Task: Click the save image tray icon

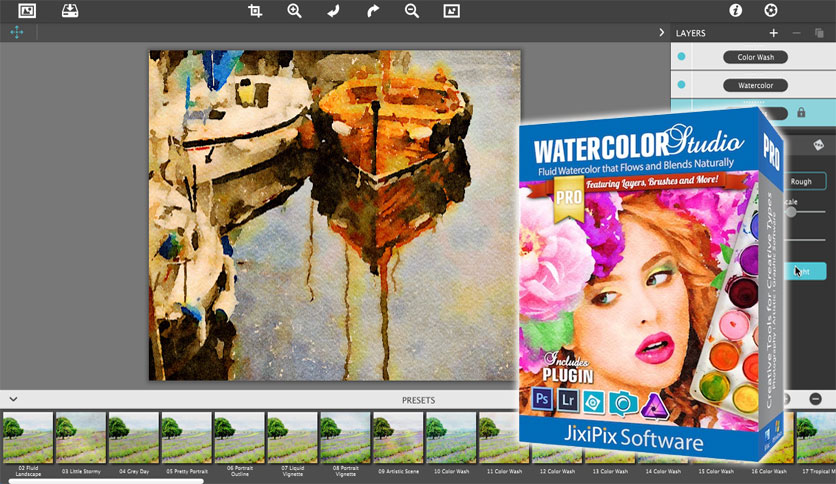Action: 70,10
